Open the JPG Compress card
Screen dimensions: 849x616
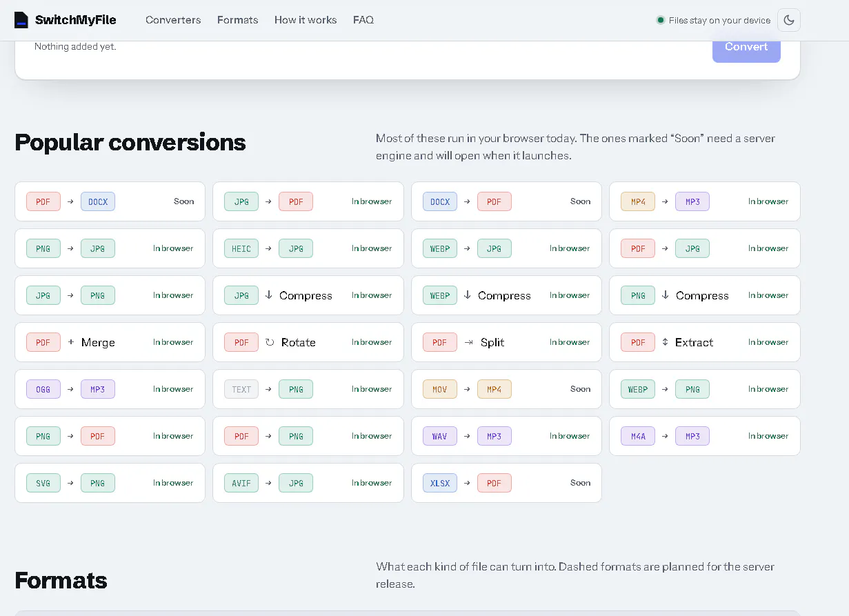[x=308, y=295]
